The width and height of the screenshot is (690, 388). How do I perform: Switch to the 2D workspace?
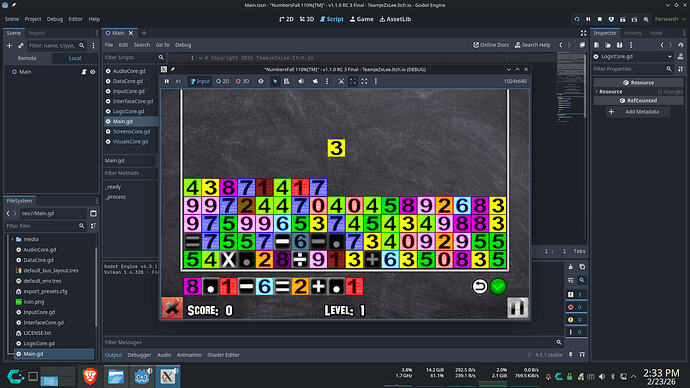pos(286,19)
